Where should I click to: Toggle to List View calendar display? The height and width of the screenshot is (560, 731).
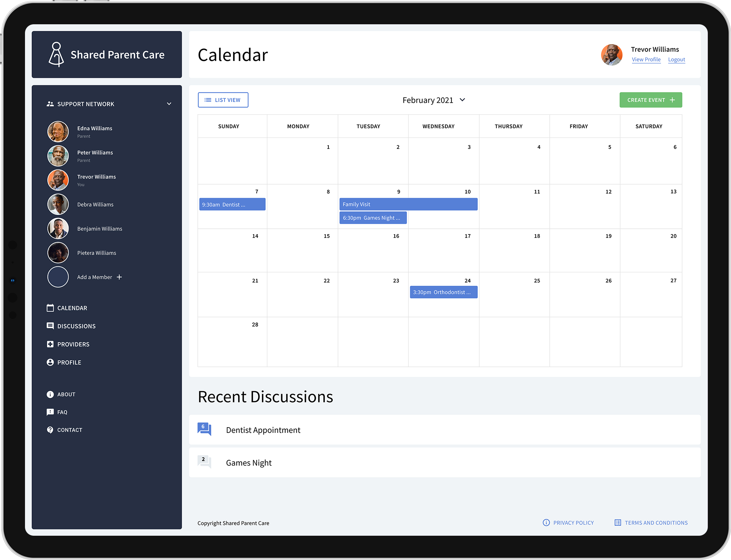(x=223, y=100)
